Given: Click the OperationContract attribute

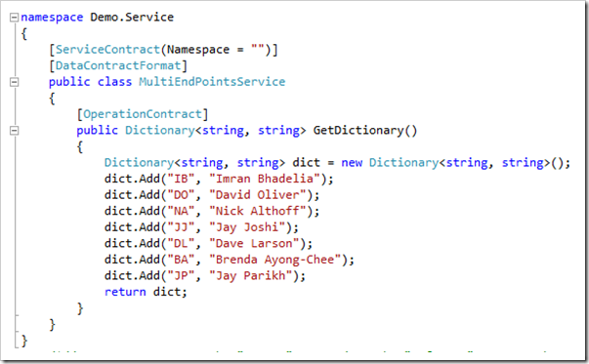Looking at the screenshot, I should (x=143, y=114).
